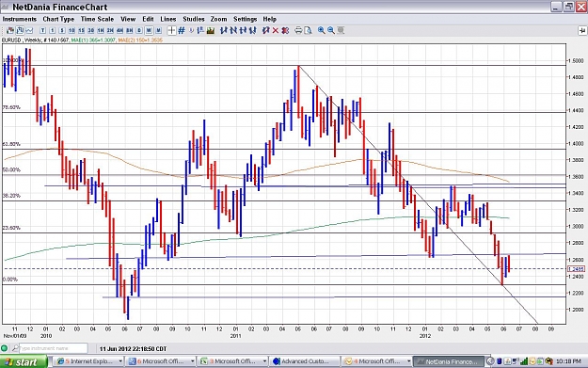588x368 pixels.
Task: Expand the Outlook Microsoft Office taskbar group arrow
Action: click(x=408, y=361)
